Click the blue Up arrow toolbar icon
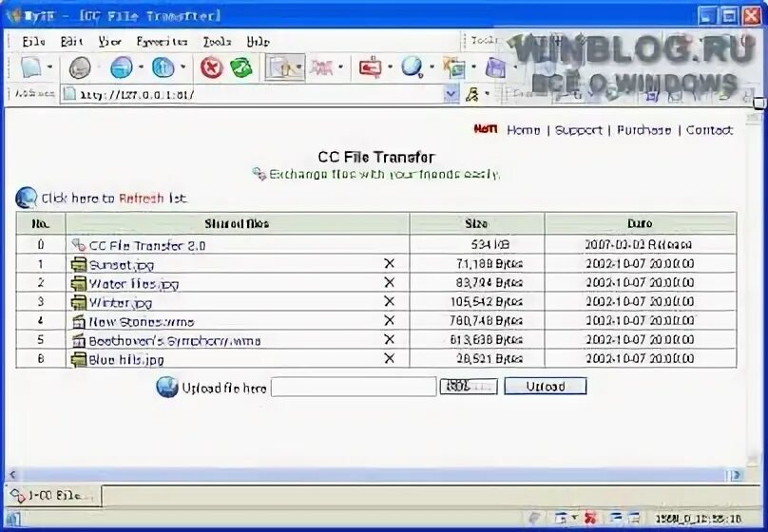Viewport: 768px width, 532px height. 163,67
